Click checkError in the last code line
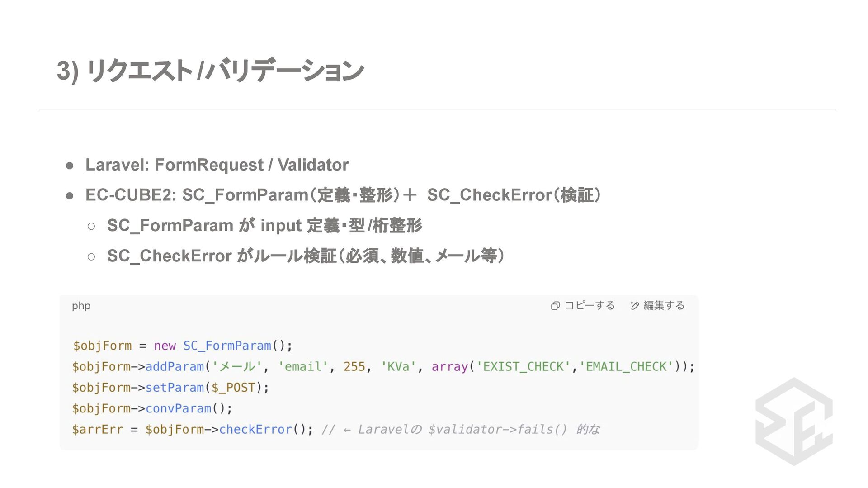Viewport: 868px width, 488px height. point(255,429)
